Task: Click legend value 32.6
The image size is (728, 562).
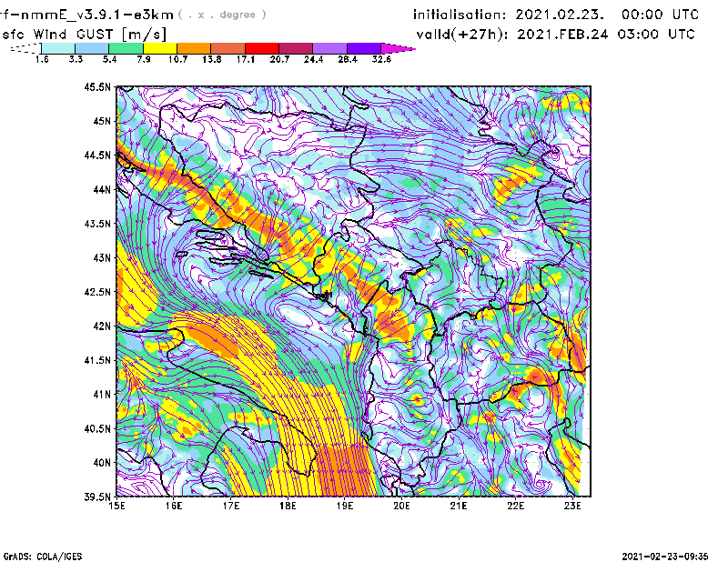Action: click(381, 59)
